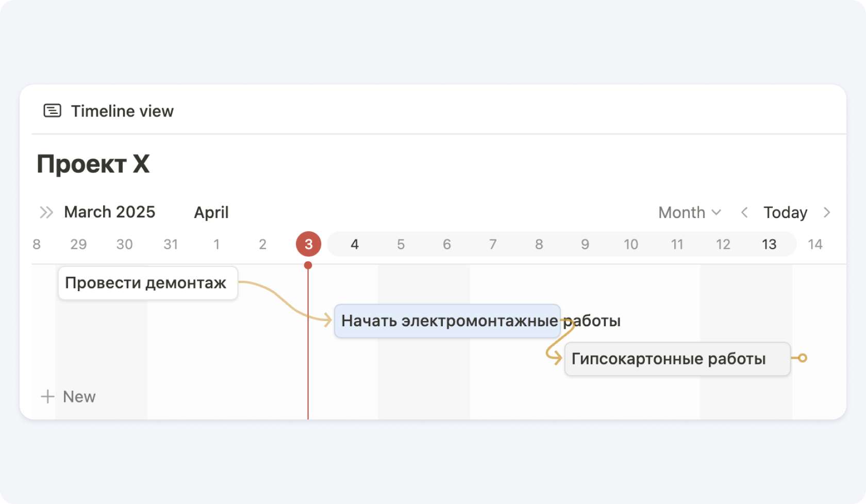This screenshot has height=504, width=866.
Task: Select date 13 in the date header
Action: 769,244
